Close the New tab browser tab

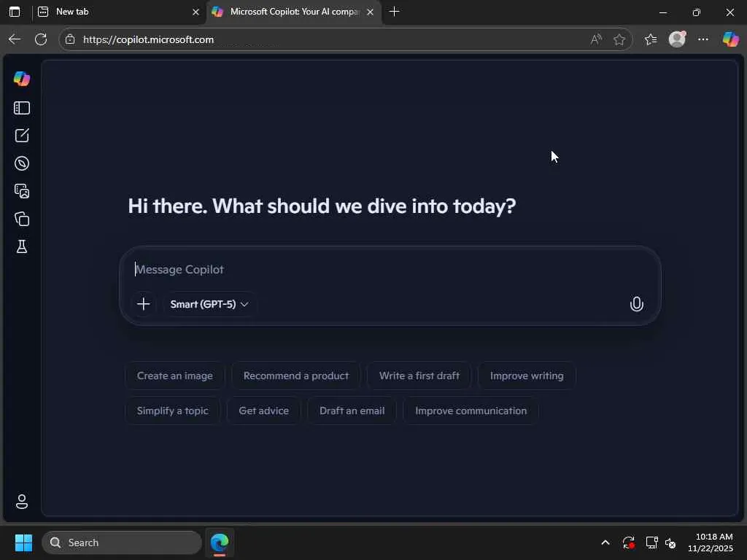pyautogui.click(x=196, y=12)
